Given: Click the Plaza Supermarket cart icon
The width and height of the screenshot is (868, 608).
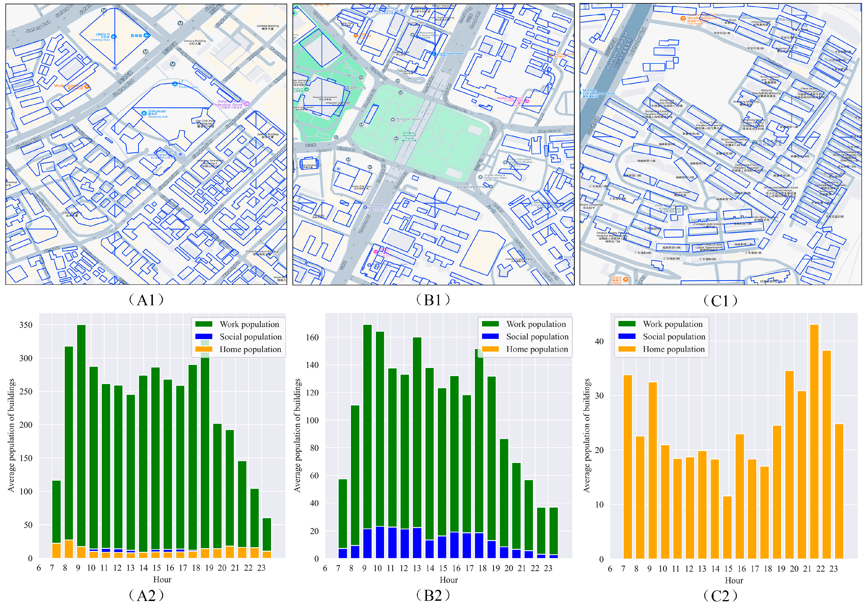Looking at the screenshot, I should pos(434,54).
